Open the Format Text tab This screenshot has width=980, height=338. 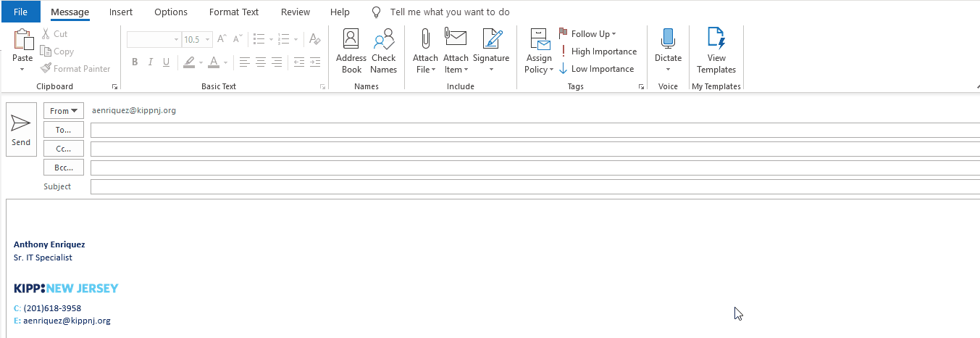[234, 12]
